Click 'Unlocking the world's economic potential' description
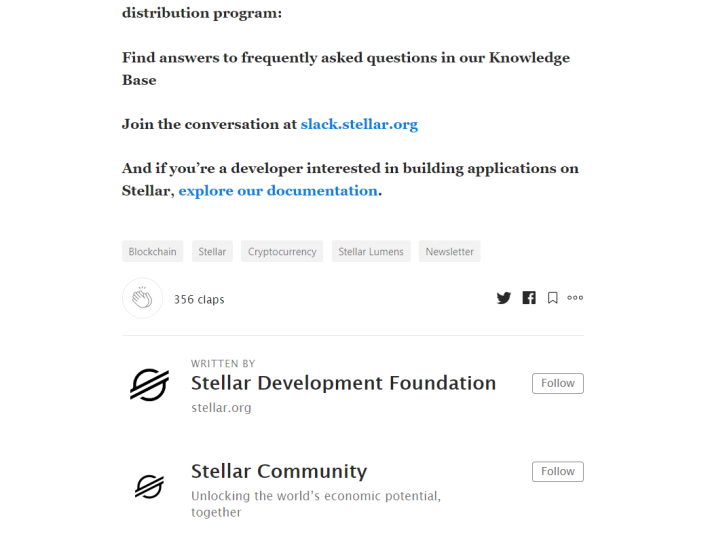 point(316,504)
